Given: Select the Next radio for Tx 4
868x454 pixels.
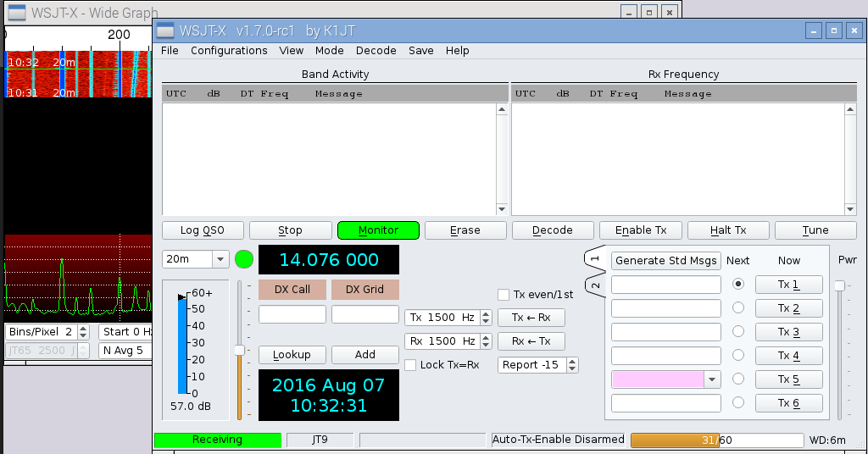Looking at the screenshot, I should point(738,355).
